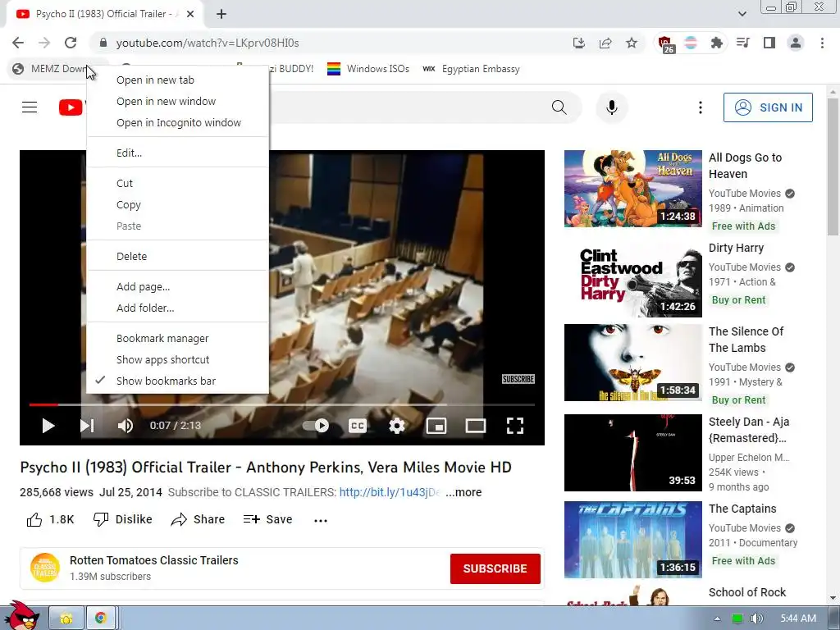Open the Chrome three-dot menu
Viewport: 840px width, 630px height.
(822, 43)
